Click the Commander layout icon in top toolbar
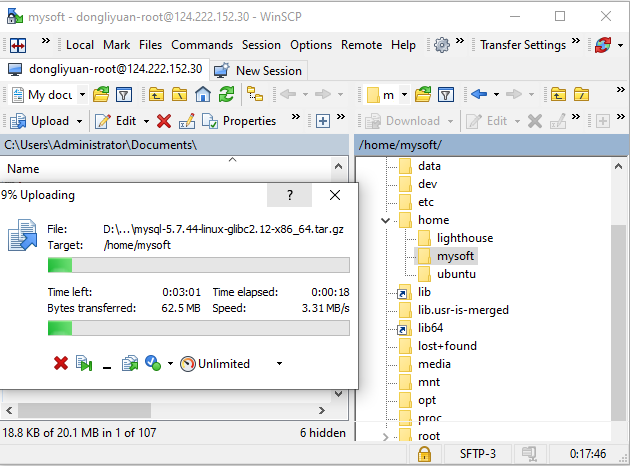The width and height of the screenshot is (630, 466). coord(18,45)
